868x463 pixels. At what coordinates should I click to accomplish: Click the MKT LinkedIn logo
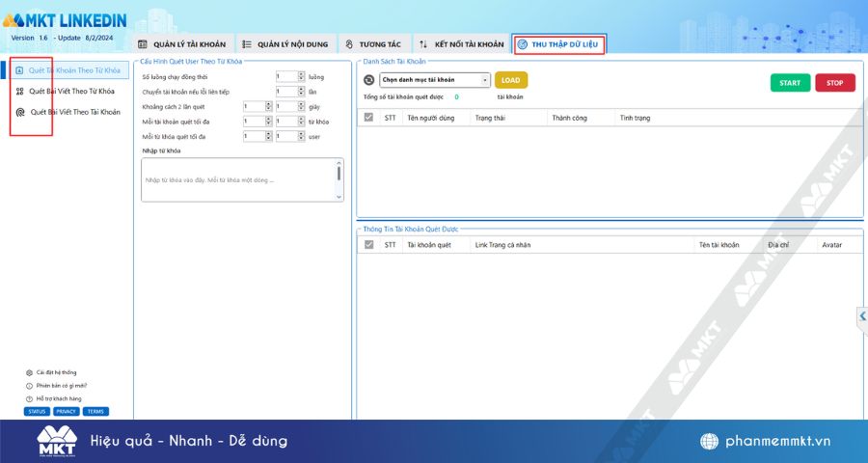pyautogui.click(x=65, y=21)
